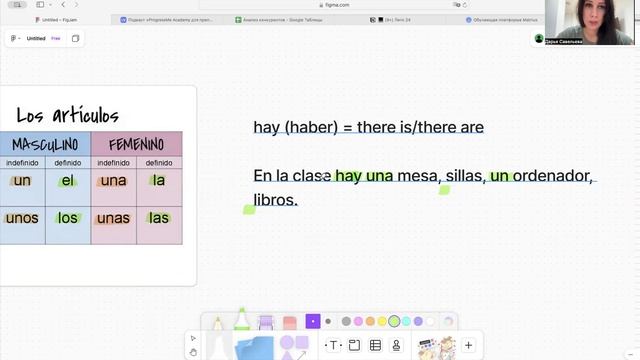Select the purple washi tape tool
640x360 pixels.
[x=266, y=322]
